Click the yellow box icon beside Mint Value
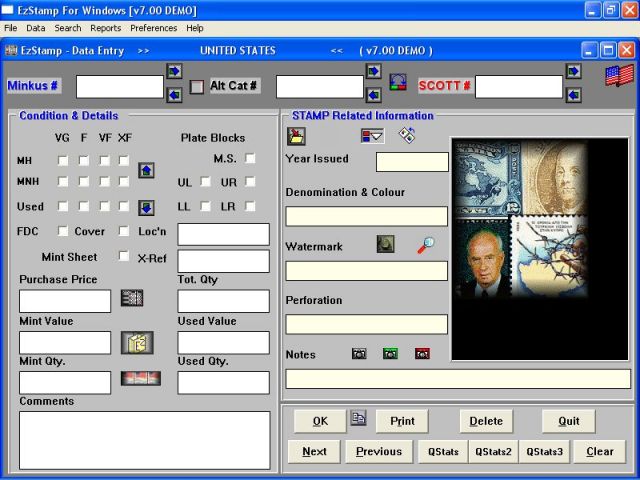This screenshot has height=480, width=640. pos(136,342)
